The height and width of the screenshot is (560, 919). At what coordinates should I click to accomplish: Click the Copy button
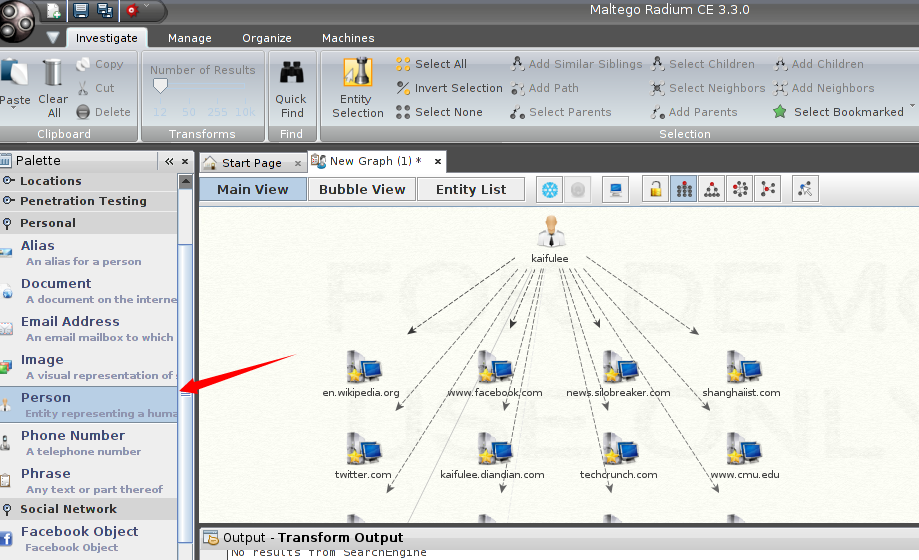click(100, 64)
